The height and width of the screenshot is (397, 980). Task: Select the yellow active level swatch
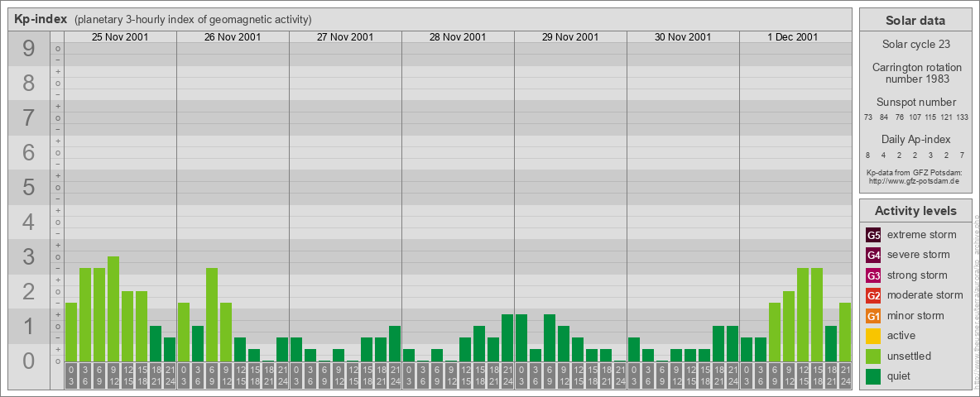(x=873, y=336)
